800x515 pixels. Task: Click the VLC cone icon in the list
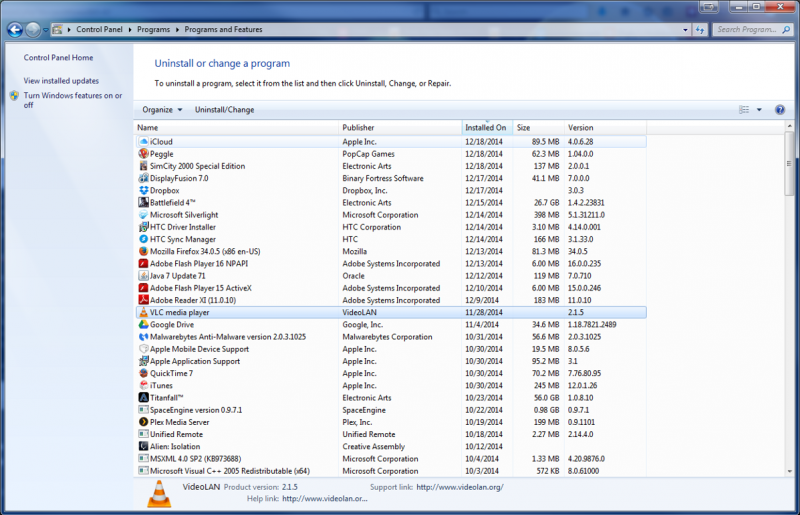tap(143, 312)
